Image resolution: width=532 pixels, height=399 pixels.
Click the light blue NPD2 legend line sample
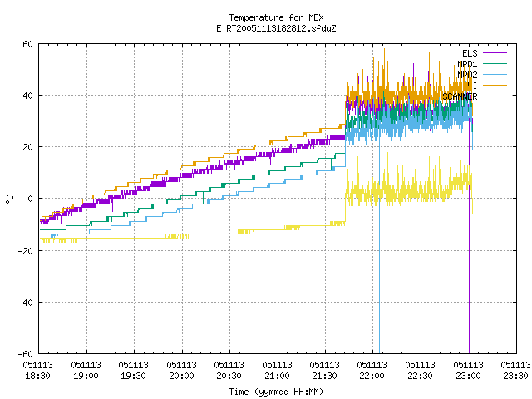coord(495,74)
